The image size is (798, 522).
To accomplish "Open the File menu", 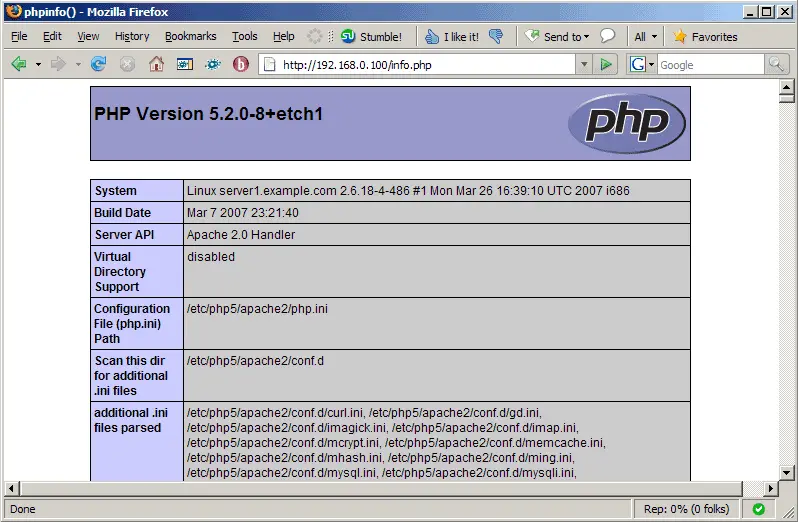I will tap(19, 36).
